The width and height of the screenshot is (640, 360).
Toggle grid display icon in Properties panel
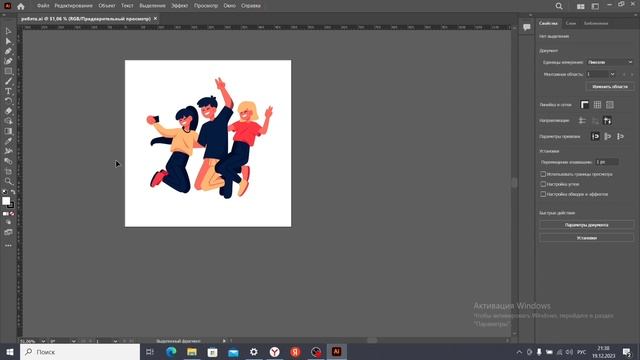pyautogui.click(x=597, y=105)
